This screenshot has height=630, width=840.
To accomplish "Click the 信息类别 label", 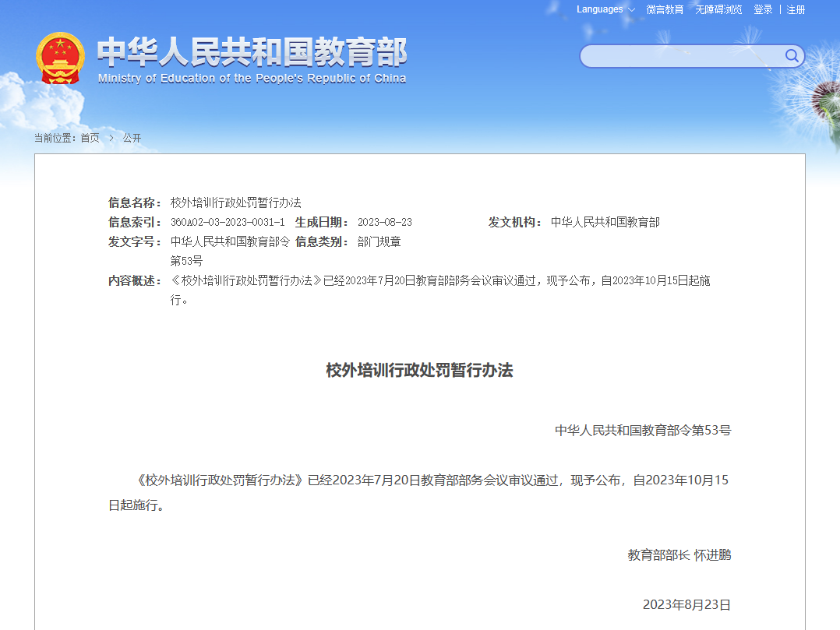I will click(322, 242).
